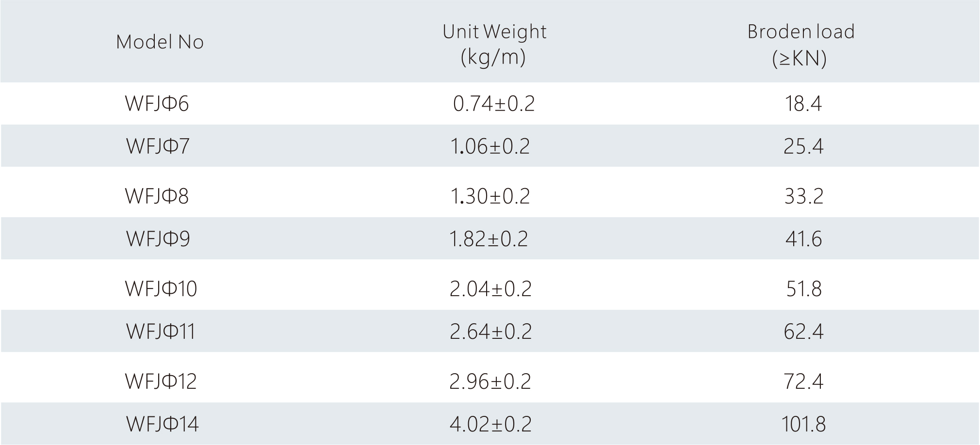
Task: Select the 2.64±0.2 unit weight cell
Action: click(x=491, y=332)
